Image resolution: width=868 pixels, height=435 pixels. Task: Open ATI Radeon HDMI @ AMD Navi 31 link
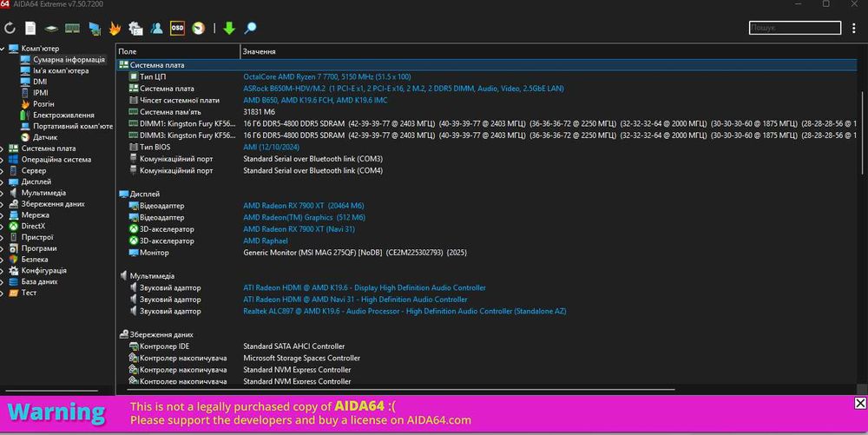[x=355, y=300]
